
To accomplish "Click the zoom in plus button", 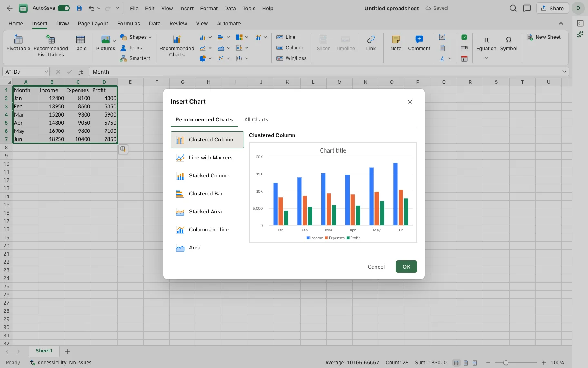I will click(x=543, y=363).
